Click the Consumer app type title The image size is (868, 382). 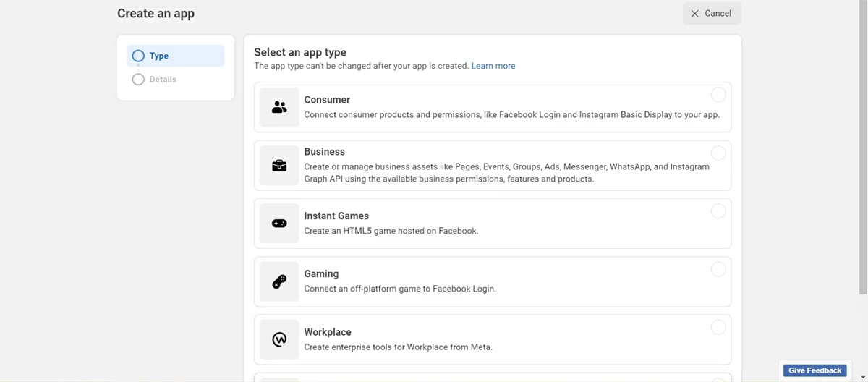click(327, 100)
